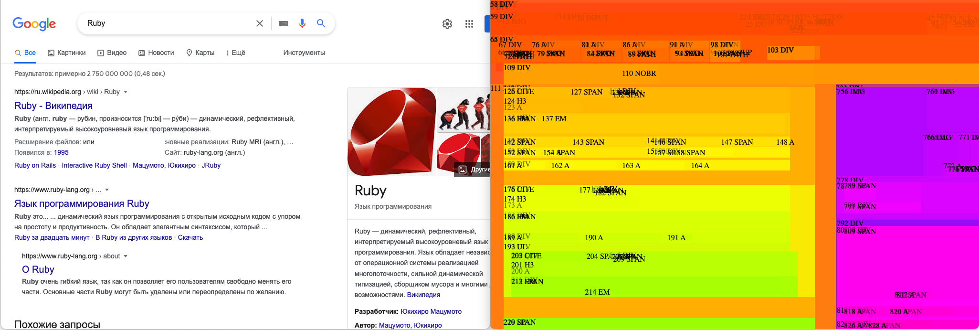Screen dimensions: 980x330
Task: Select the Все search tab
Action: [25, 53]
